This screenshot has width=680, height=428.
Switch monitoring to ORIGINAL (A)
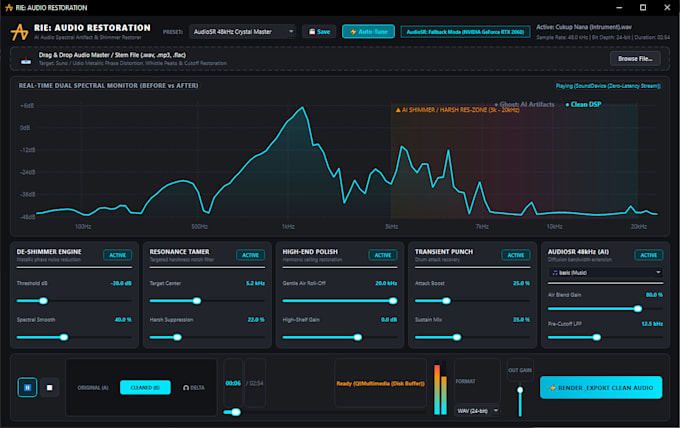click(93, 388)
